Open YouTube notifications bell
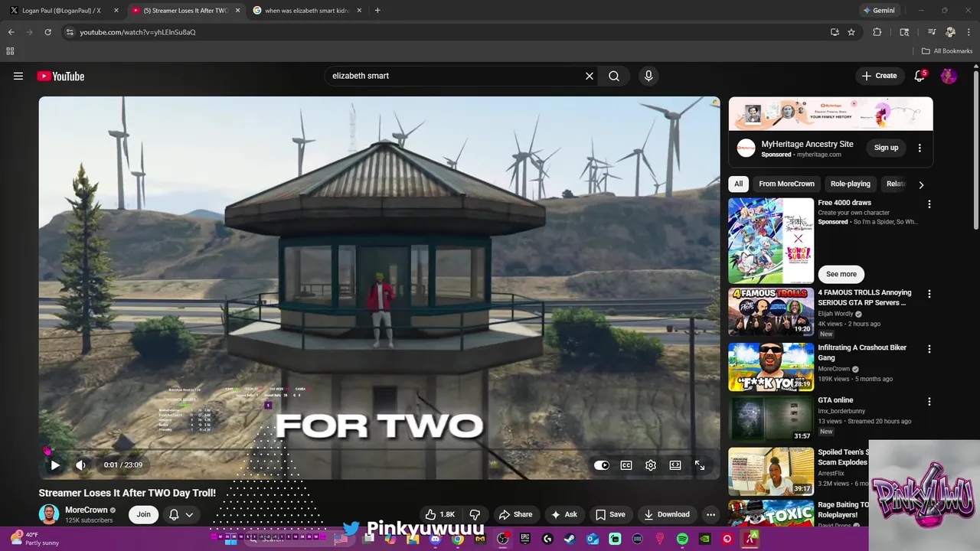 click(x=920, y=76)
